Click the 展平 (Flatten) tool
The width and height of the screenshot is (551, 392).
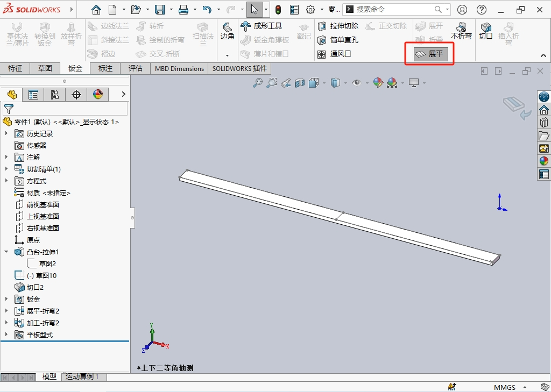430,54
